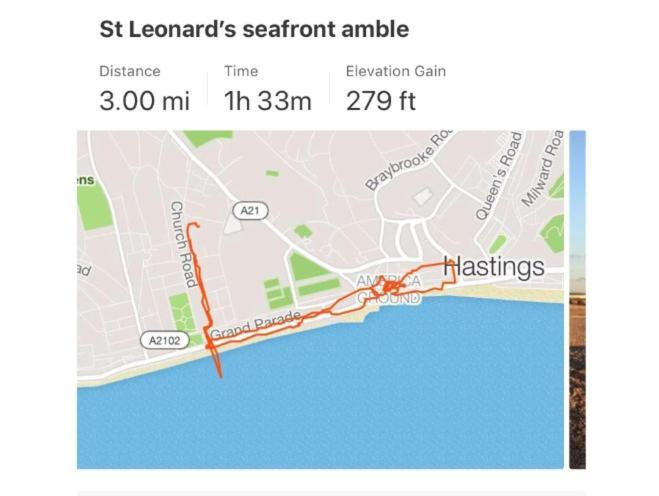Click the Hastings town label on map
659x496 pixels.
pyautogui.click(x=494, y=266)
